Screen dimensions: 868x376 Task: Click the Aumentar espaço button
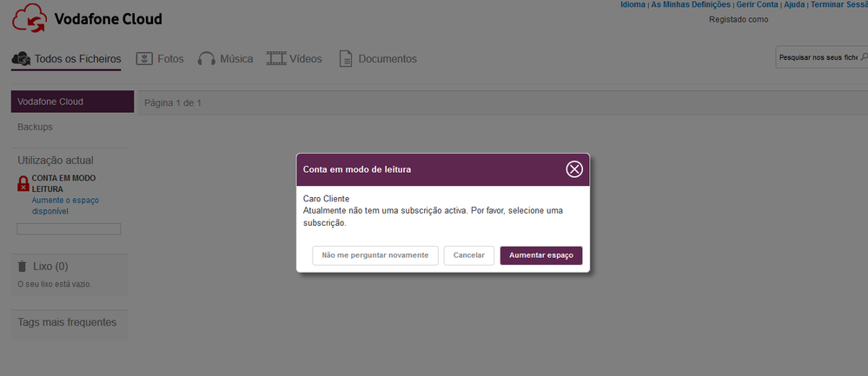(x=540, y=255)
